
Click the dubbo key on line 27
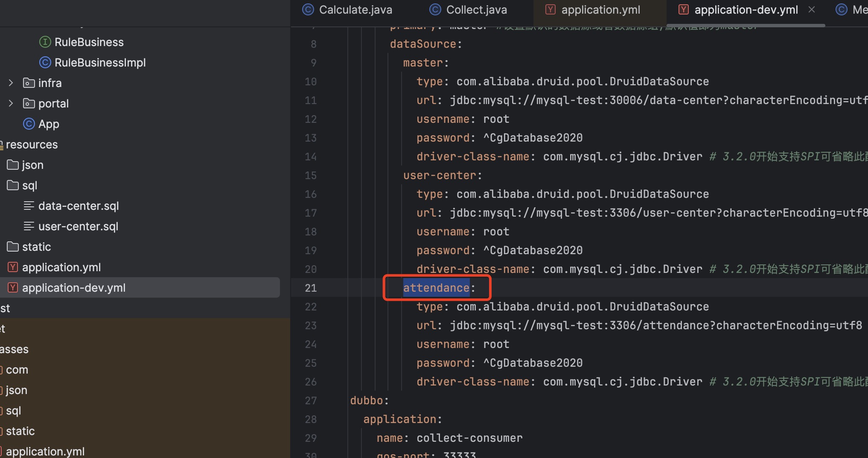point(367,400)
